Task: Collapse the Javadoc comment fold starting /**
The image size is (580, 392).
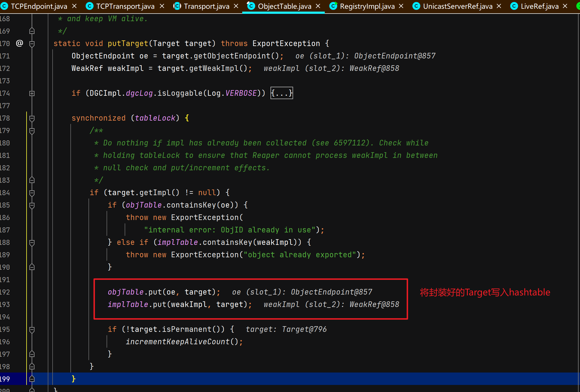Action: click(x=32, y=130)
